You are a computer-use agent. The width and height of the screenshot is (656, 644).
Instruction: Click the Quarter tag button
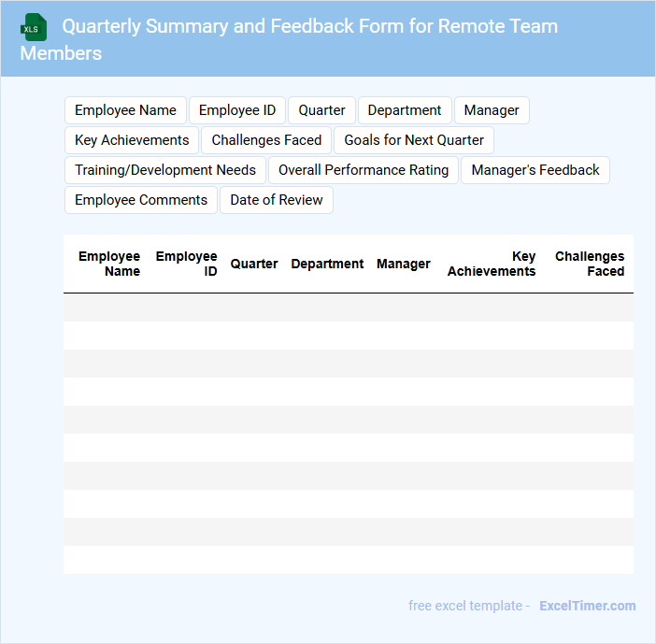pyautogui.click(x=321, y=110)
